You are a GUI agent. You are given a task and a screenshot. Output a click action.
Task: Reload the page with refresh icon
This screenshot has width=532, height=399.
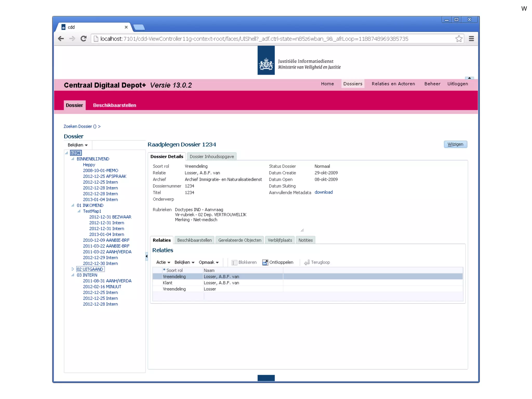click(83, 39)
